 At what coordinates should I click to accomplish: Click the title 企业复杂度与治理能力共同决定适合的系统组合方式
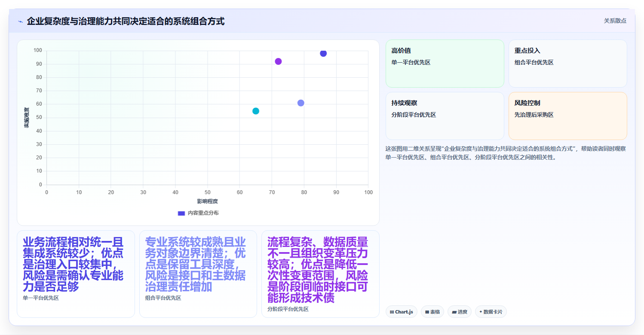[x=126, y=21]
